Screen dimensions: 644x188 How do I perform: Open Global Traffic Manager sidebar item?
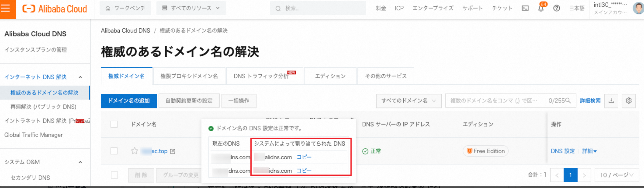pos(33,135)
